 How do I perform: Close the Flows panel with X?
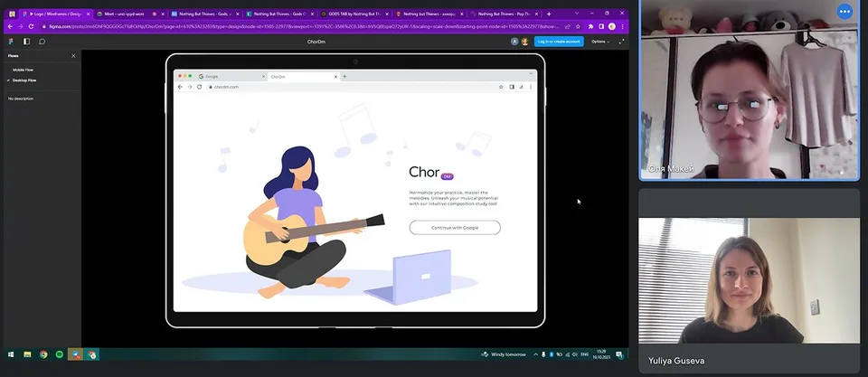pyautogui.click(x=73, y=56)
